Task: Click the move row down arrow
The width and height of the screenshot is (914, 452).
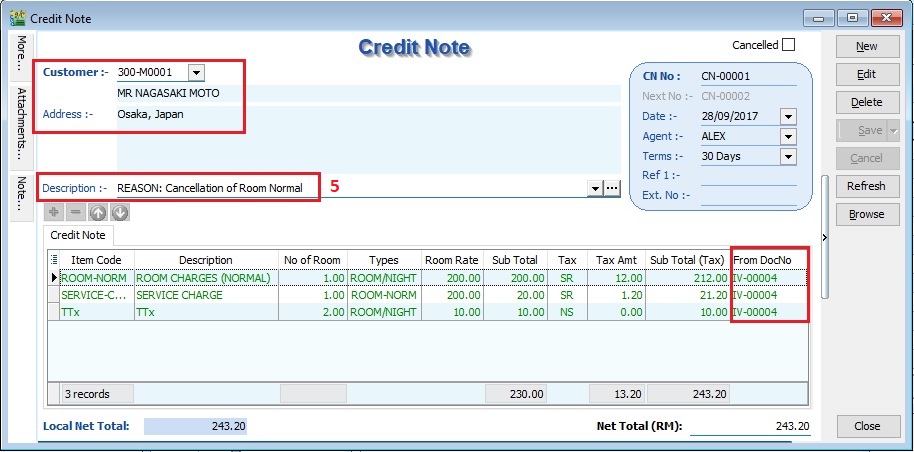Action: pyautogui.click(x=119, y=212)
